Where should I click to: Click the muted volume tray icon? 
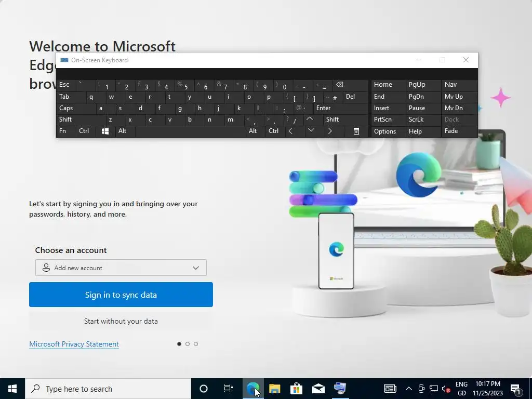[446, 389]
